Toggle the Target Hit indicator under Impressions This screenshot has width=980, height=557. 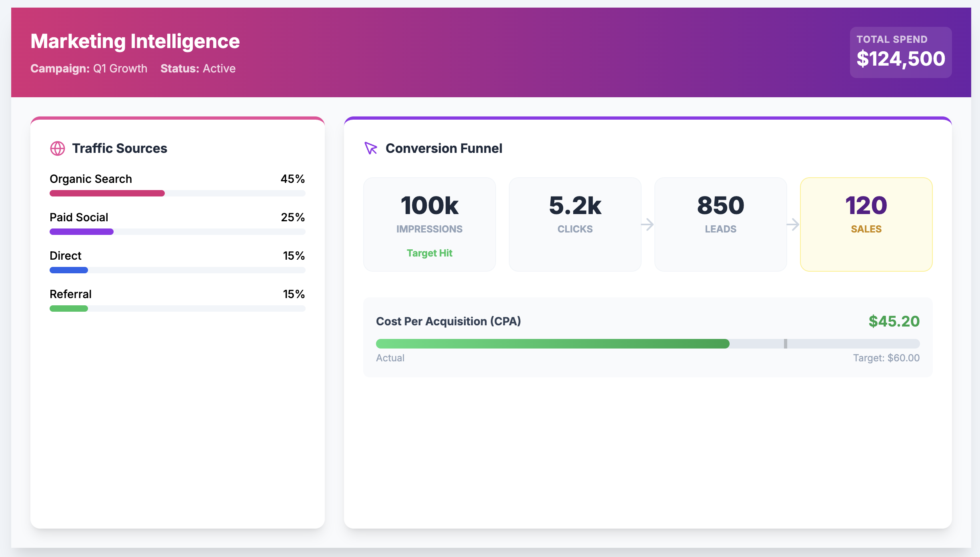429,253
